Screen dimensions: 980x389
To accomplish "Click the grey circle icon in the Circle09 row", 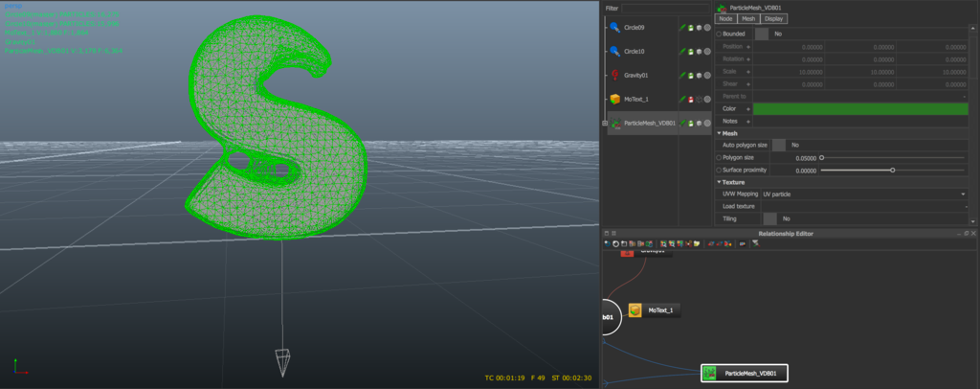I will (x=707, y=28).
